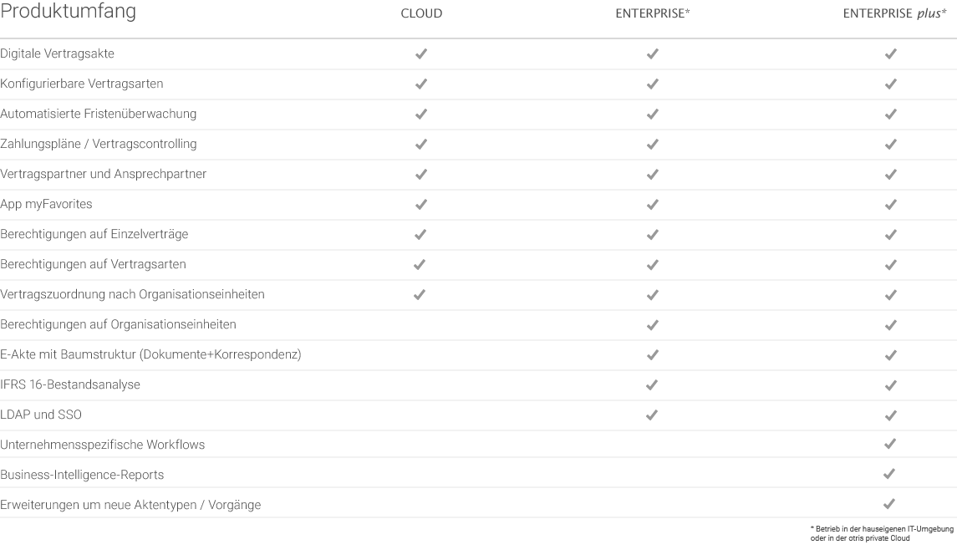The image size is (957, 560).
Task: Click the Enterprise plus checkmark for Business-Intelligence-Reports
Action: click(889, 473)
